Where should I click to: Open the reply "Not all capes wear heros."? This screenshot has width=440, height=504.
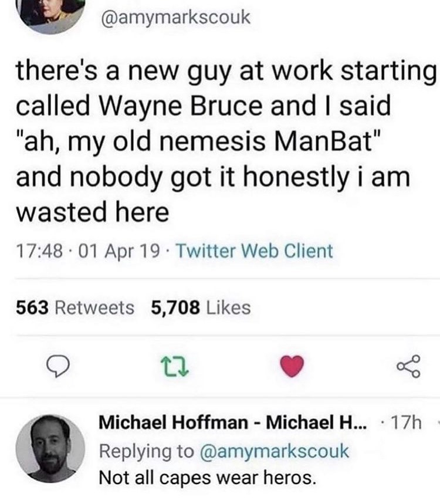coord(208,478)
